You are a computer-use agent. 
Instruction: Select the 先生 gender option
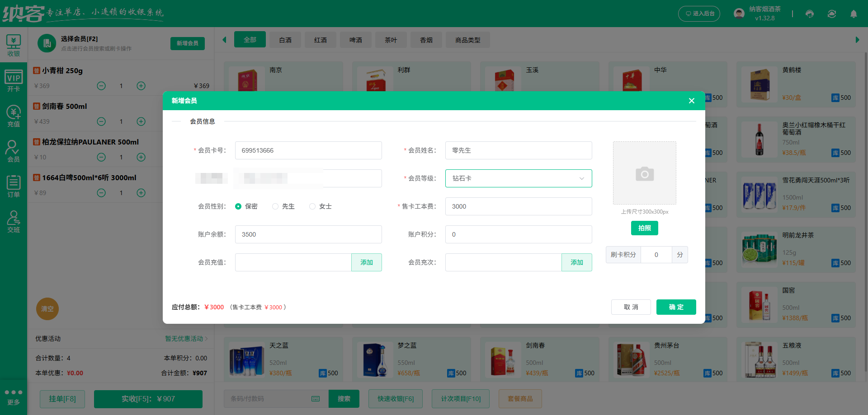(275, 206)
